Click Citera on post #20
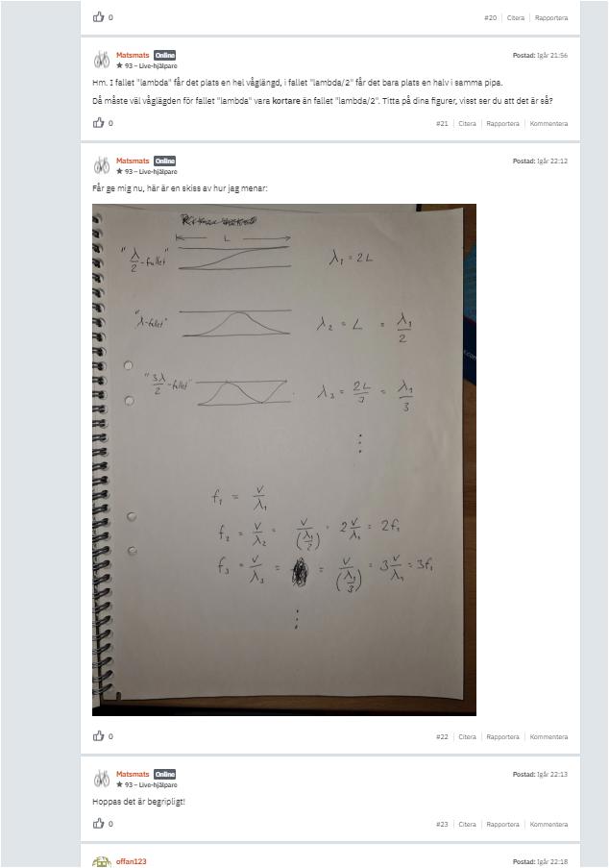The image size is (609, 868). tap(516, 17)
